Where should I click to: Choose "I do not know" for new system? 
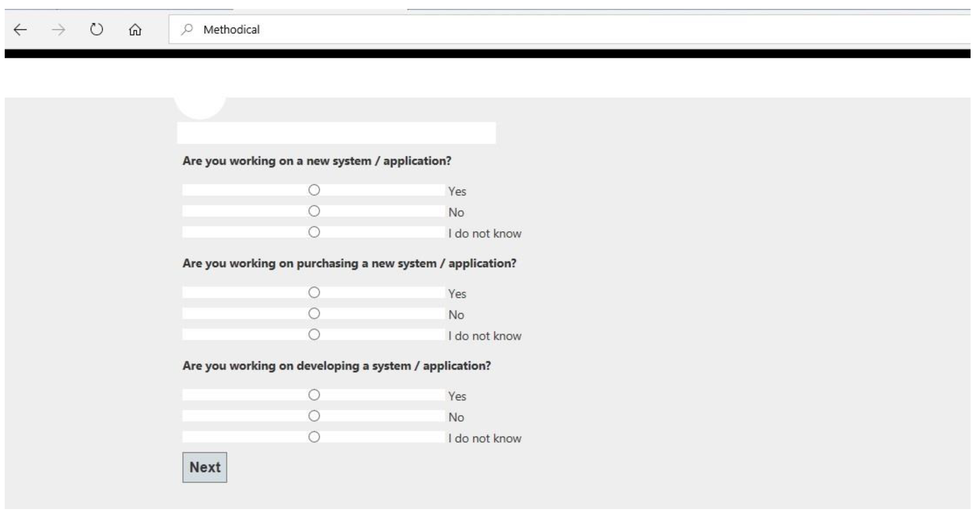(314, 232)
